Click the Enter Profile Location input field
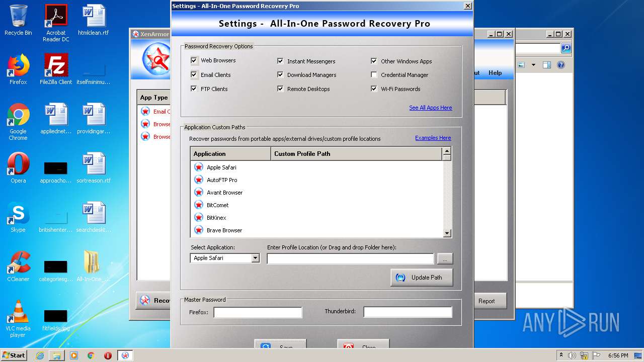This screenshot has height=362, width=644. click(350, 258)
